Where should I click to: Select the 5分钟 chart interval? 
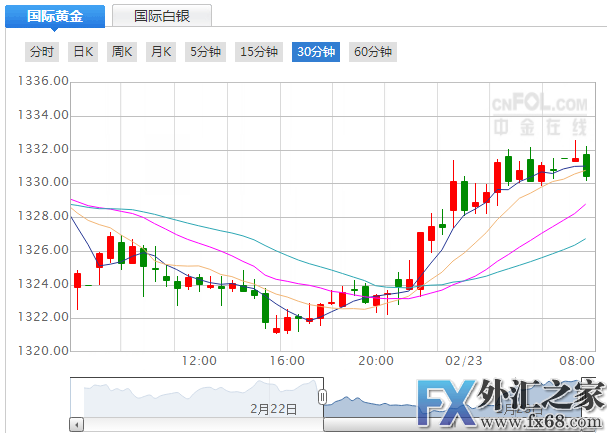tap(205, 52)
